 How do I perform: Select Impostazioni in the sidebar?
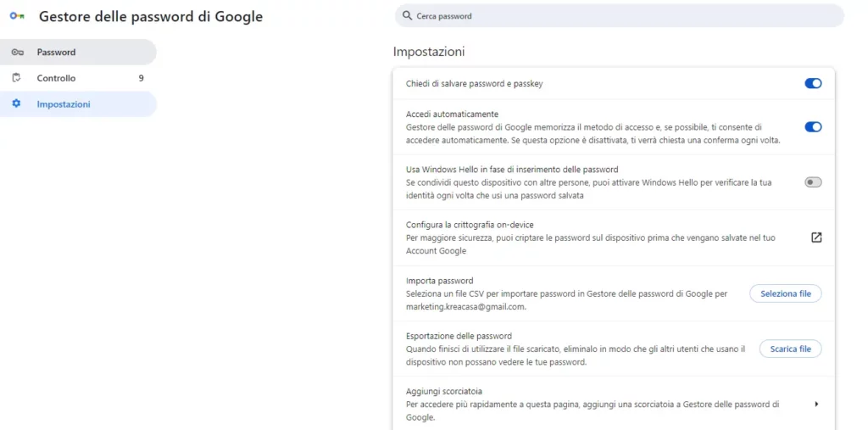pyautogui.click(x=78, y=104)
